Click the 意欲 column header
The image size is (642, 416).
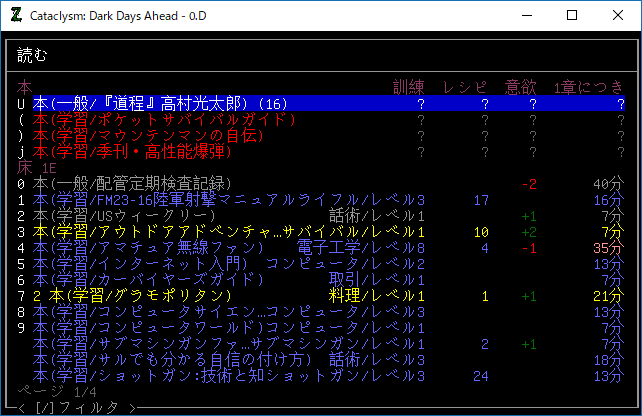click(x=522, y=88)
